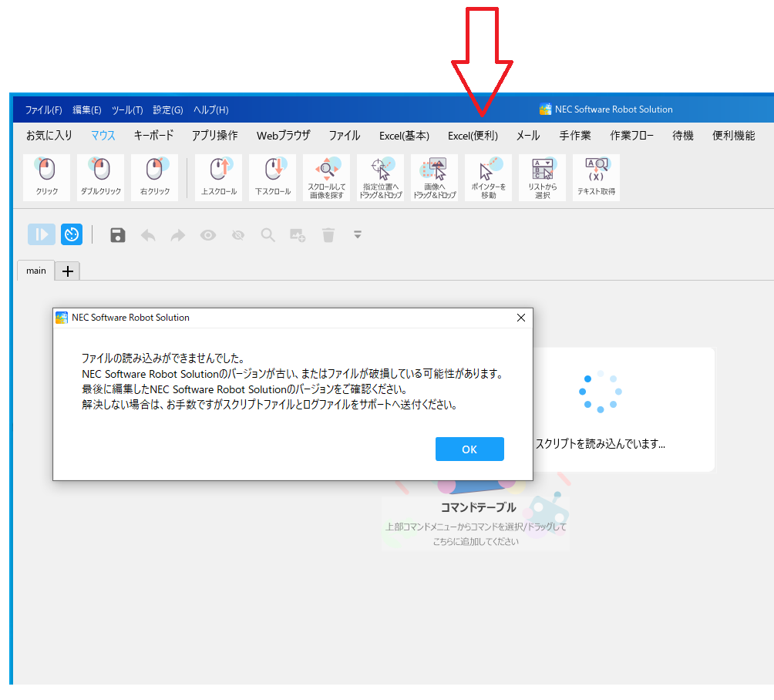
Task: Switch to the キーボード tab
Action: click(x=153, y=136)
